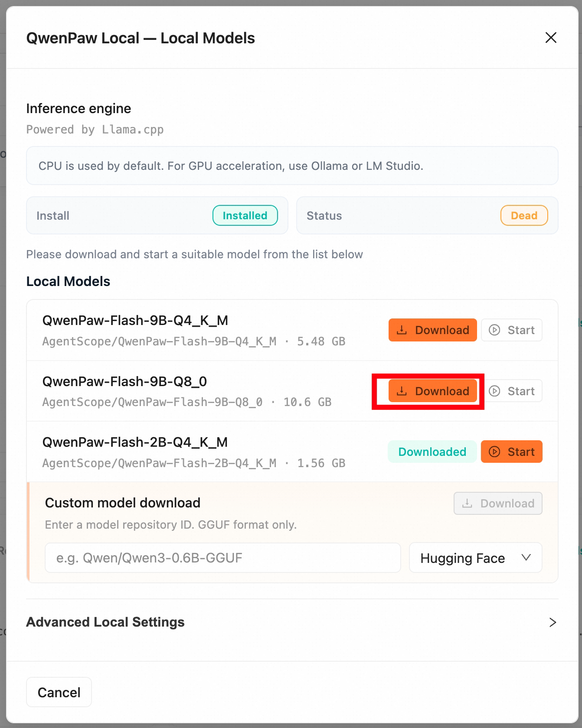The width and height of the screenshot is (582, 728).
Task: Click Start for QwenPaw-Flash-9B-Q4_K_M
Action: click(511, 330)
